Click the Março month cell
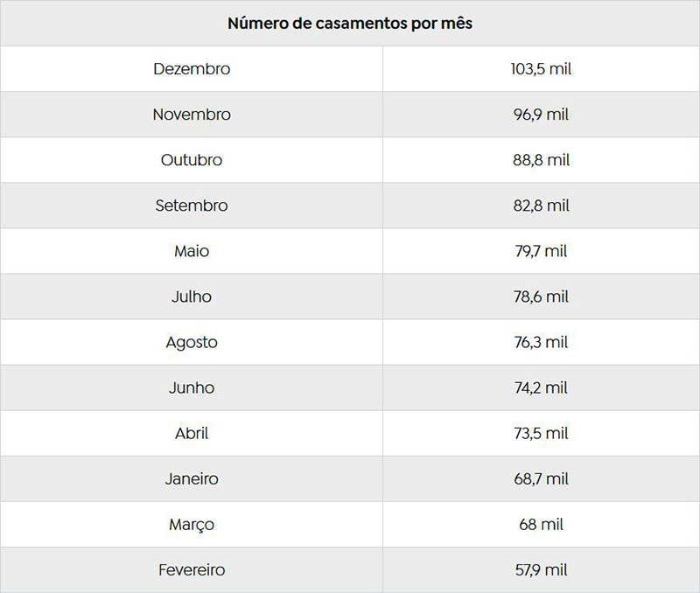The height and width of the screenshot is (593, 700). point(192,524)
